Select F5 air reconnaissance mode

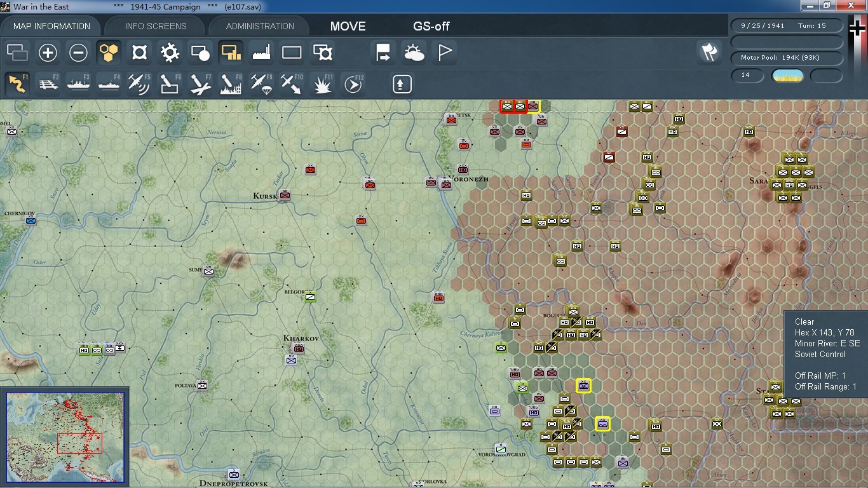coord(139,84)
